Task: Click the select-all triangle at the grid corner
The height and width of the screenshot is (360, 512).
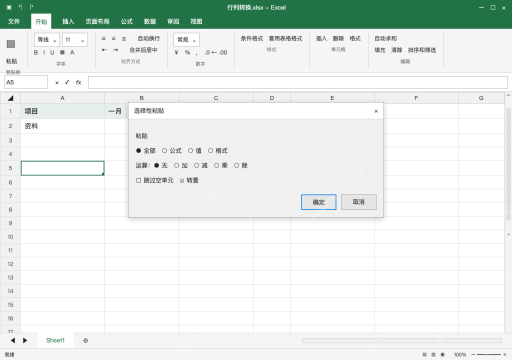Action: pos(10,98)
